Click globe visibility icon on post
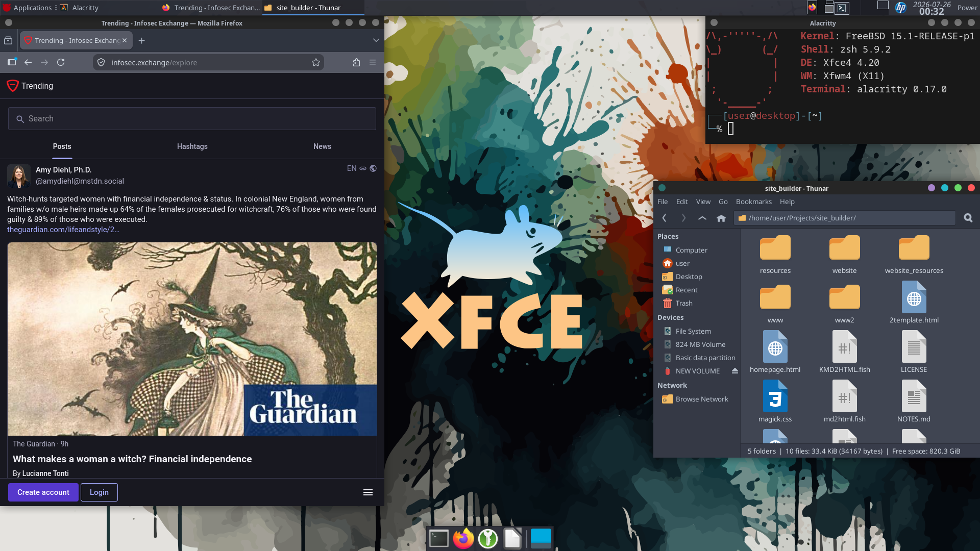The image size is (980, 551). click(x=373, y=168)
